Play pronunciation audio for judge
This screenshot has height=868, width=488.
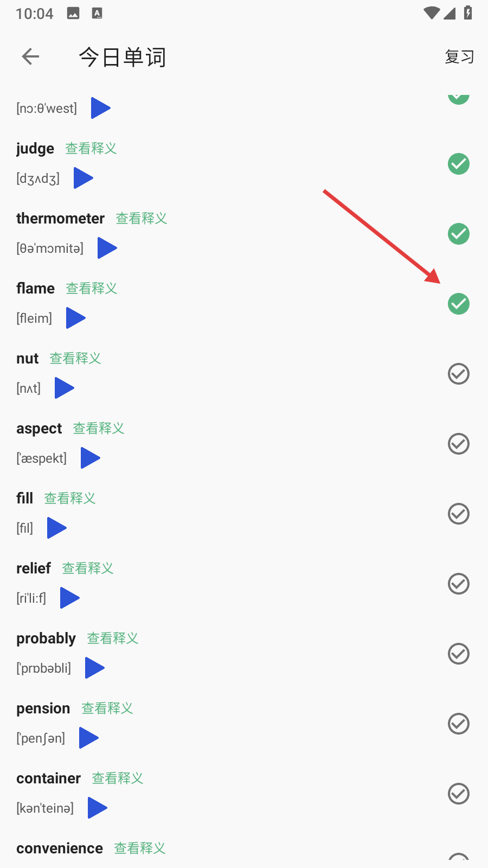click(84, 178)
